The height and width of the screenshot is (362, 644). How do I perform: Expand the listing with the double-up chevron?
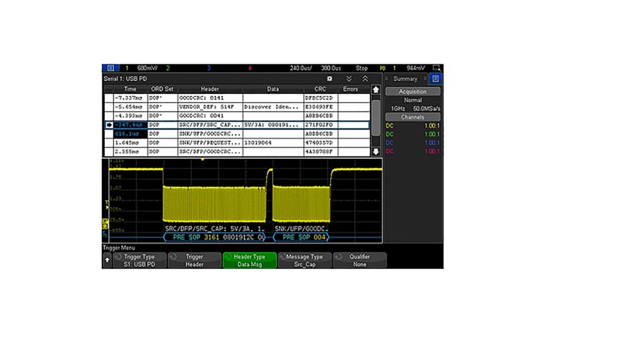365,78
